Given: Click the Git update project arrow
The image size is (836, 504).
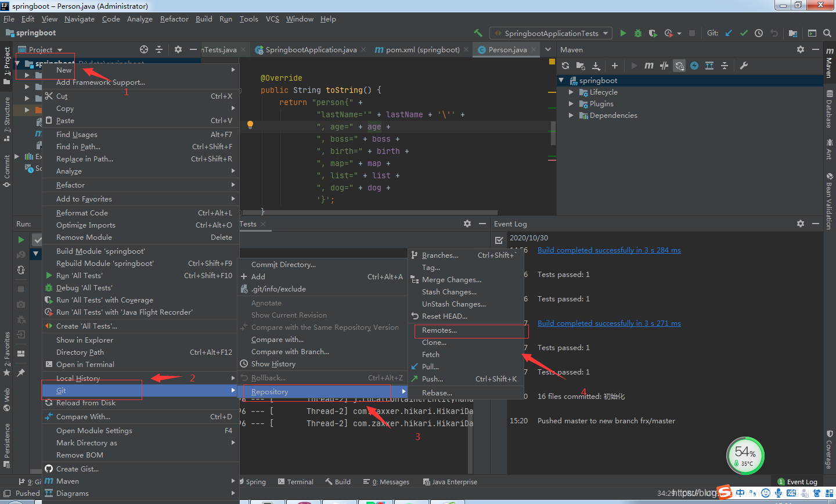Looking at the screenshot, I should pyautogui.click(x=729, y=33).
